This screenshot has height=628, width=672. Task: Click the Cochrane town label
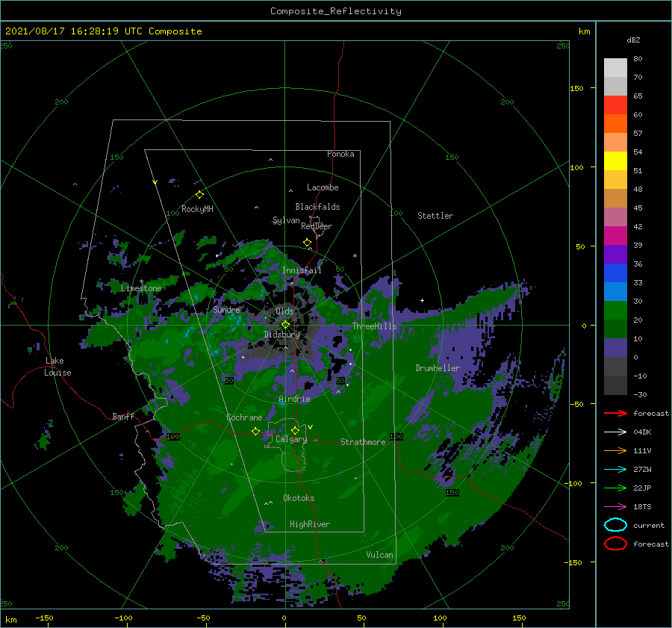[244, 417]
